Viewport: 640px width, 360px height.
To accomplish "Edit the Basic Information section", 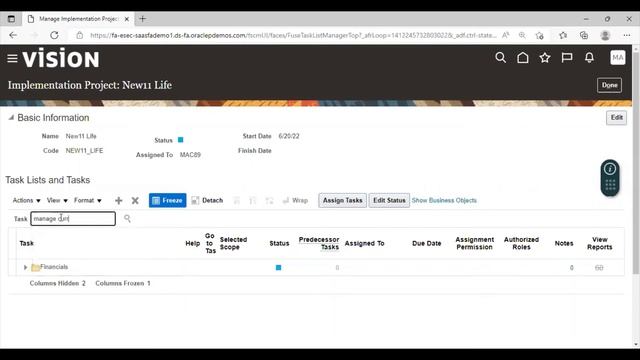I will click(x=616, y=118).
